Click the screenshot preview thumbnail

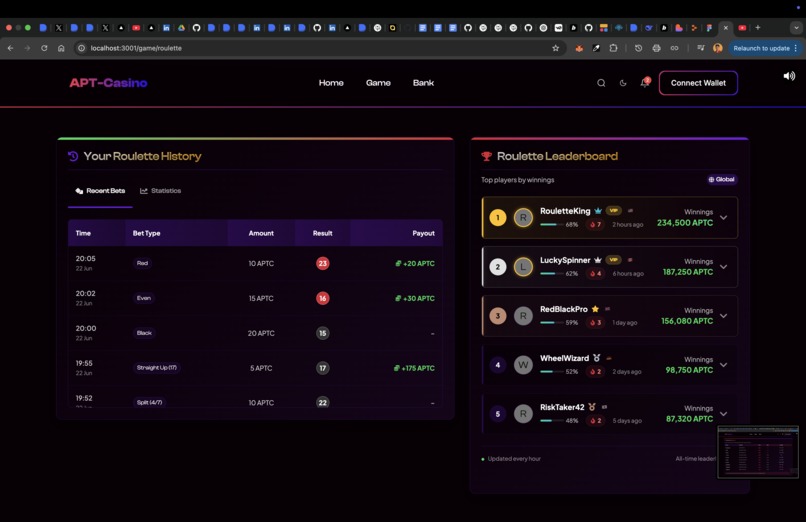pyautogui.click(x=758, y=452)
